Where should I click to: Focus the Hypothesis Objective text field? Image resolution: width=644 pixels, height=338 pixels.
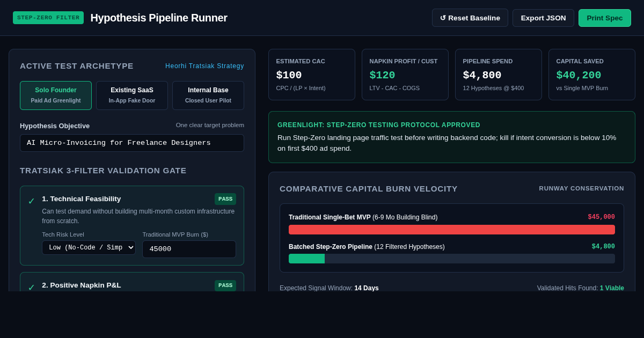[x=132, y=143]
